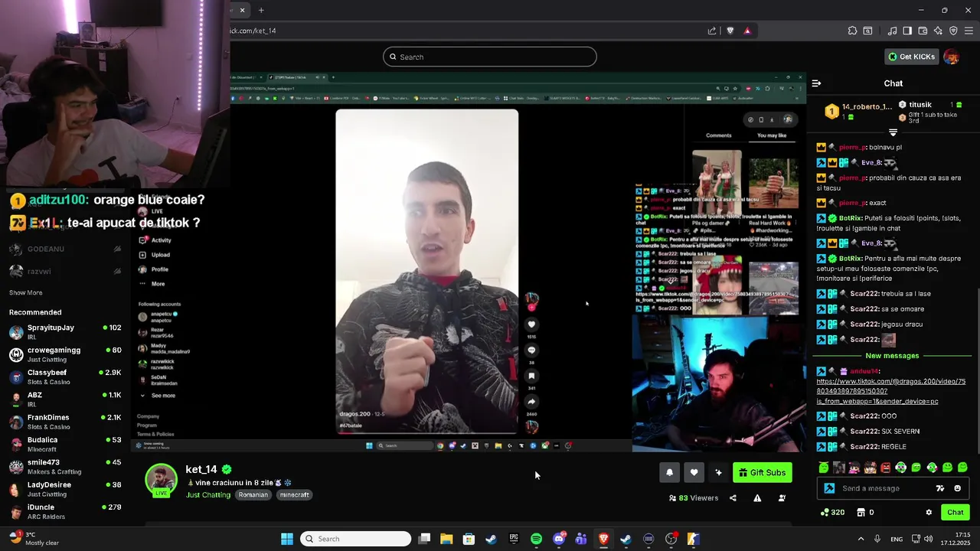Open a new browser tab

pos(261,10)
